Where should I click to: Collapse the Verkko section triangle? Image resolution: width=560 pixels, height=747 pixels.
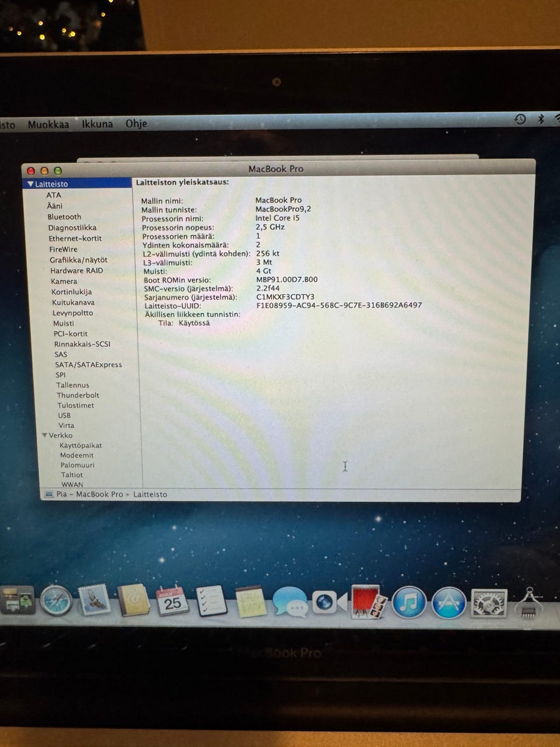[45, 435]
